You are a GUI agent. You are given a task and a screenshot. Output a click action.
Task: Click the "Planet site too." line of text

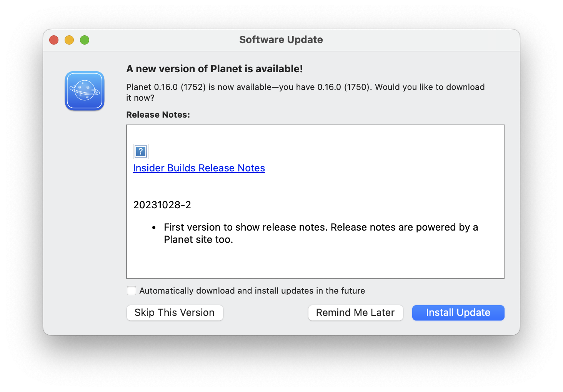coord(198,239)
